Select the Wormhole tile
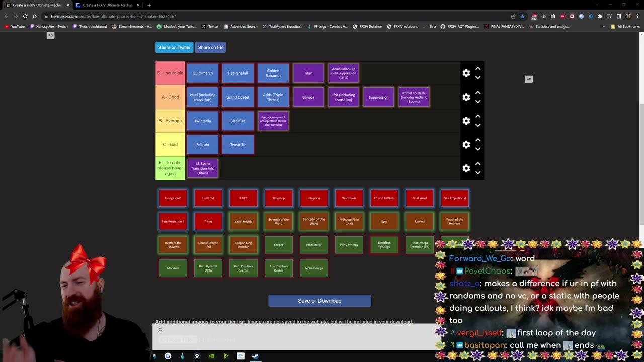This screenshot has height=362, width=644. pos(349,198)
